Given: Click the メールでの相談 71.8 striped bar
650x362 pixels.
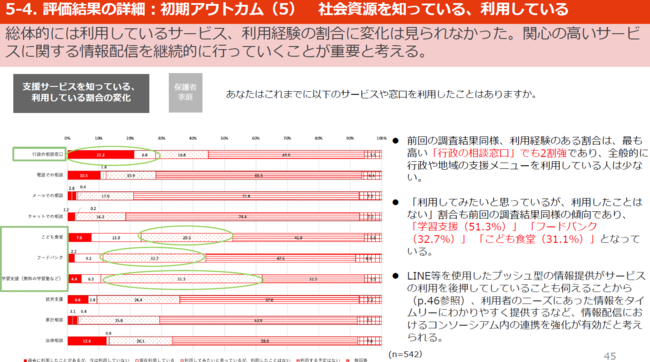Looking at the screenshot, I should tap(246, 196).
